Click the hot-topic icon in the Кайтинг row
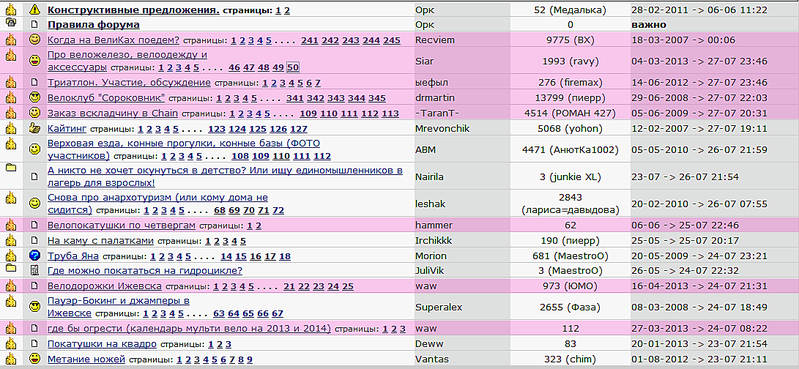This screenshot has height=369, width=799. 10,127
